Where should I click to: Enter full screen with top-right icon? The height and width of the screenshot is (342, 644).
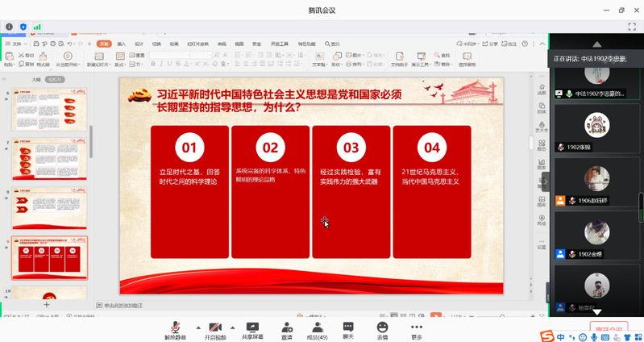[x=632, y=27]
